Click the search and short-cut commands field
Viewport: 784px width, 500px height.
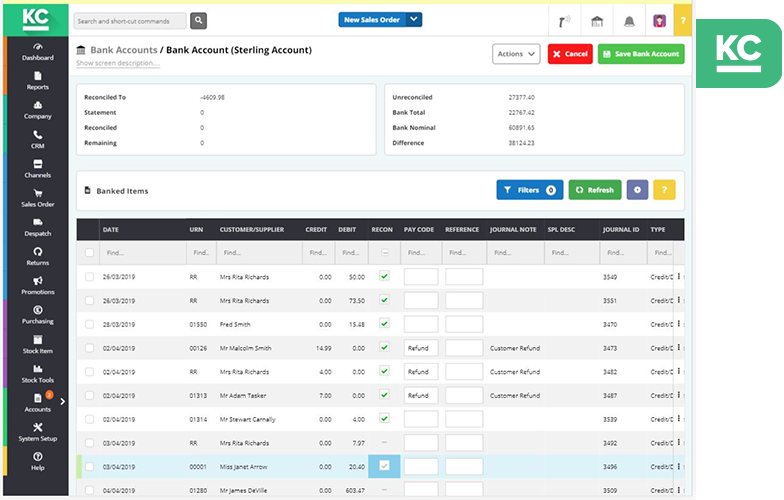pos(130,21)
